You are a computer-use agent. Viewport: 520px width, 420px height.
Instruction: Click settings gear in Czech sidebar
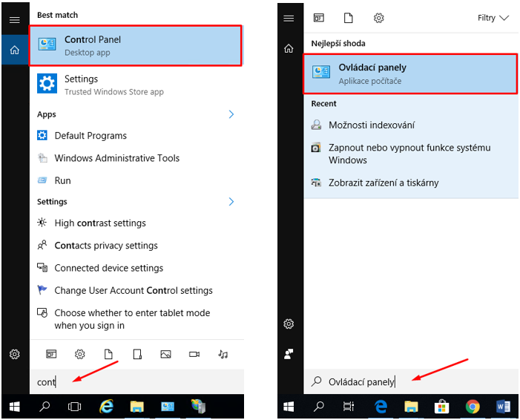point(289,324)
